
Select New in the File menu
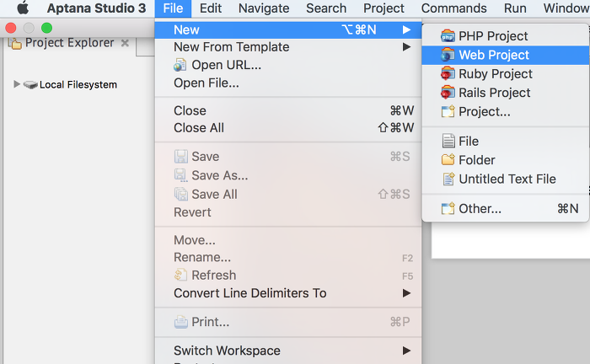click(288, 29)
